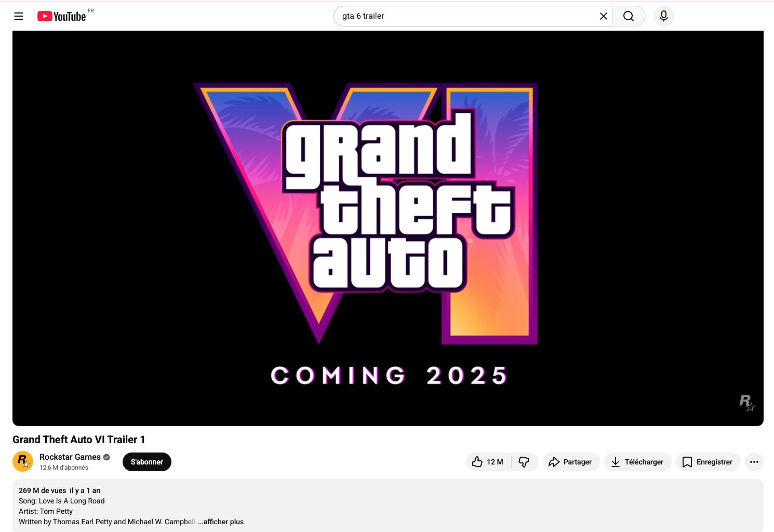This screenshot has height=532, width=774.
Task: Expand the description with '...afficher plus'
Action: tap(221, 522)
